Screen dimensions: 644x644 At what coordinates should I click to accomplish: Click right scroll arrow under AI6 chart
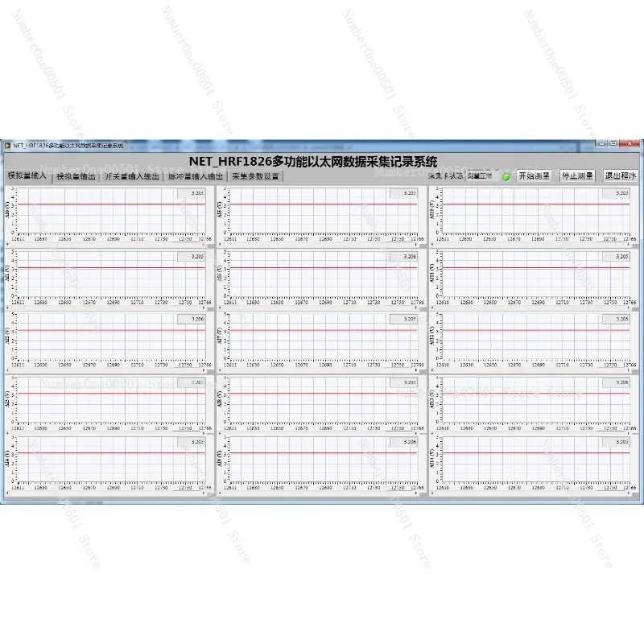(416, 308)
